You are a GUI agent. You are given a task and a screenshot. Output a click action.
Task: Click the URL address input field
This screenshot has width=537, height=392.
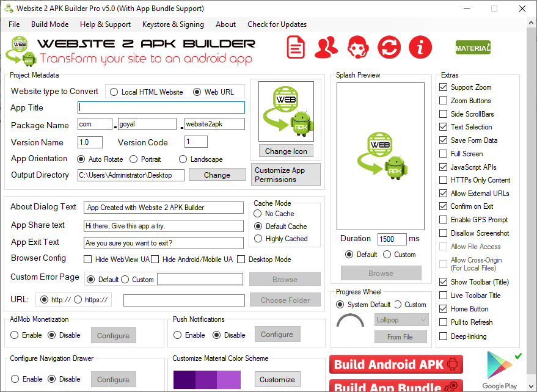point(184,300)
